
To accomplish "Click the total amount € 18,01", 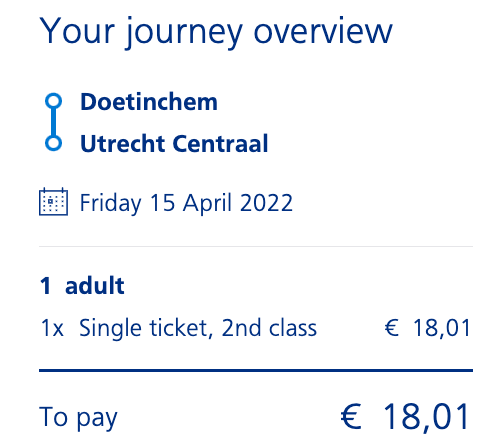I will coord(406,417).
